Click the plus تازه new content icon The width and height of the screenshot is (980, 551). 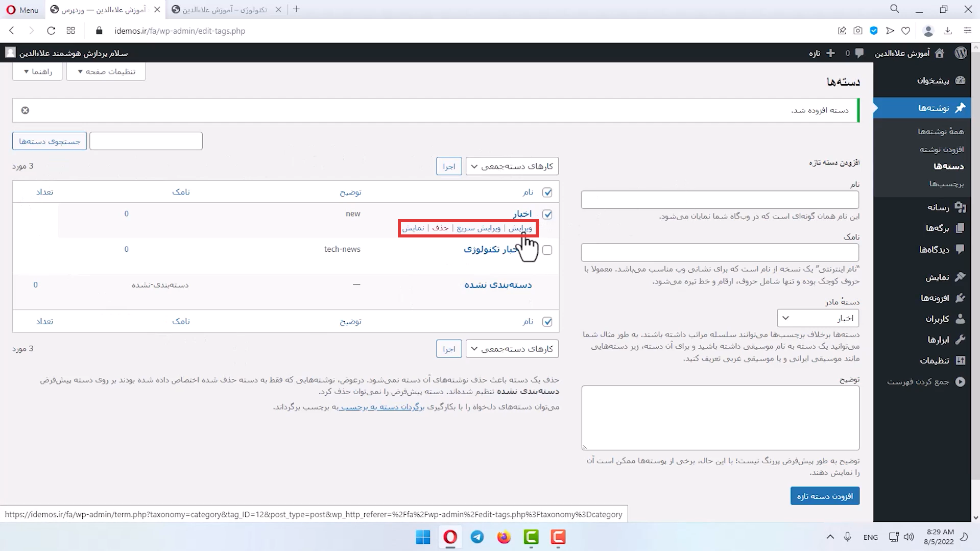point(830,53)
